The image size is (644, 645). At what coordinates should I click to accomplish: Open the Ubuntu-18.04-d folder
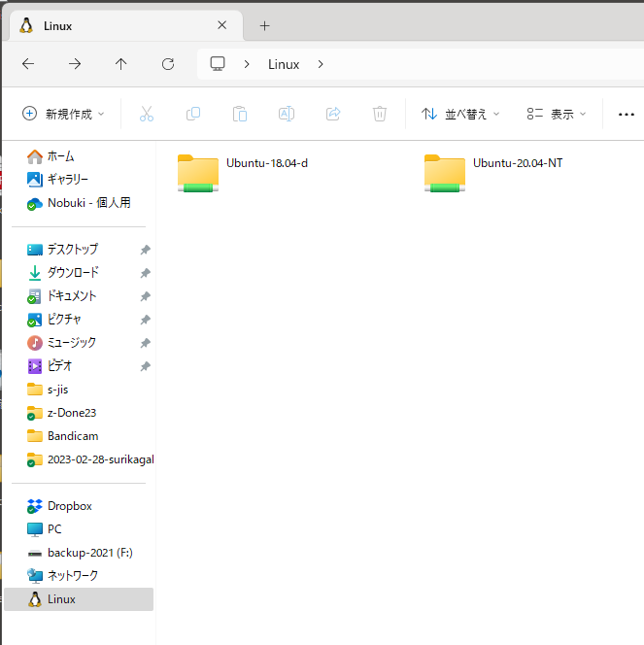[x=199, y=173]
